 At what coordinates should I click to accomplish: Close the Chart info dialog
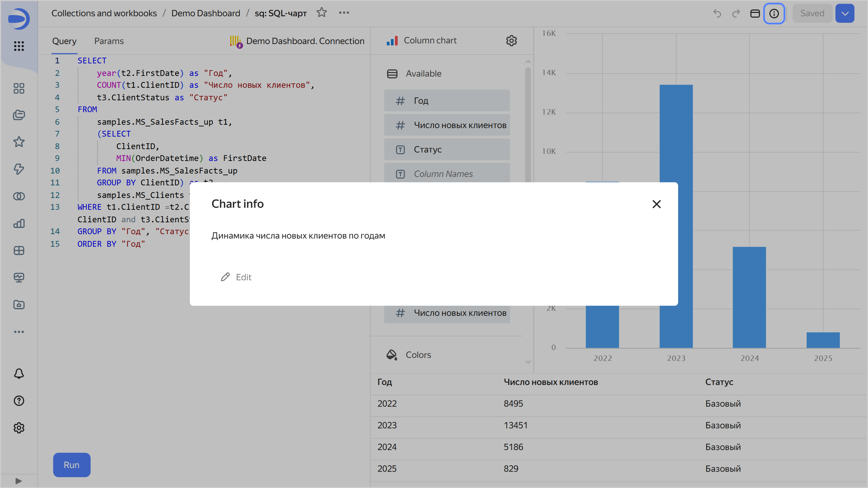coord(656,204)
